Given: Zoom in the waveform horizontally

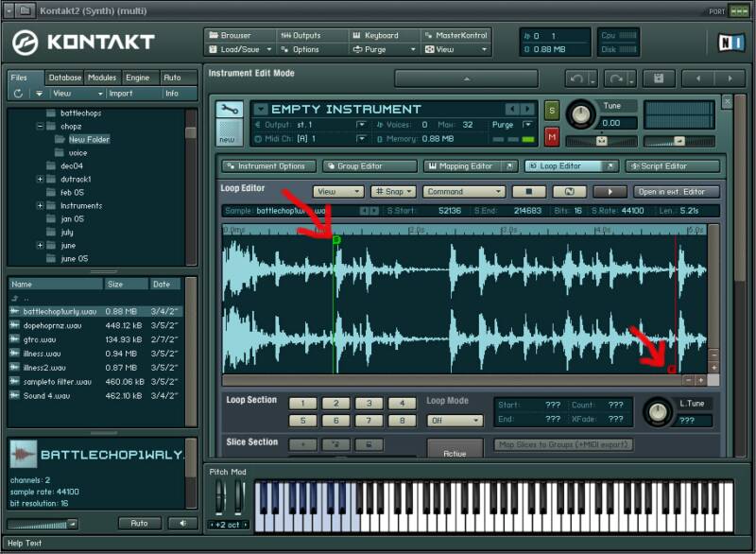Looking at the screenshot, I should click(x=700, y=380).
